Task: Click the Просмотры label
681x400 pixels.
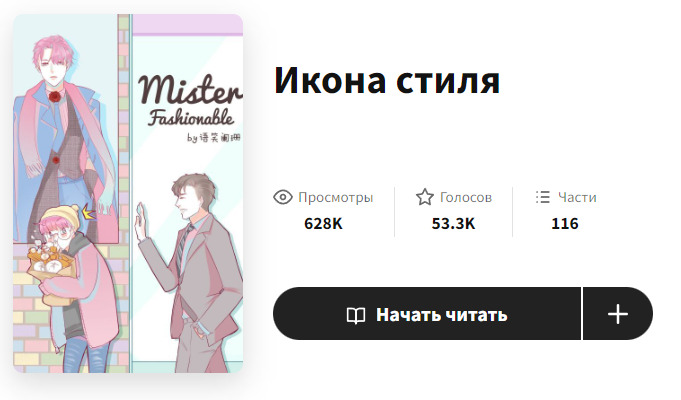Action: tap(336, 198)
